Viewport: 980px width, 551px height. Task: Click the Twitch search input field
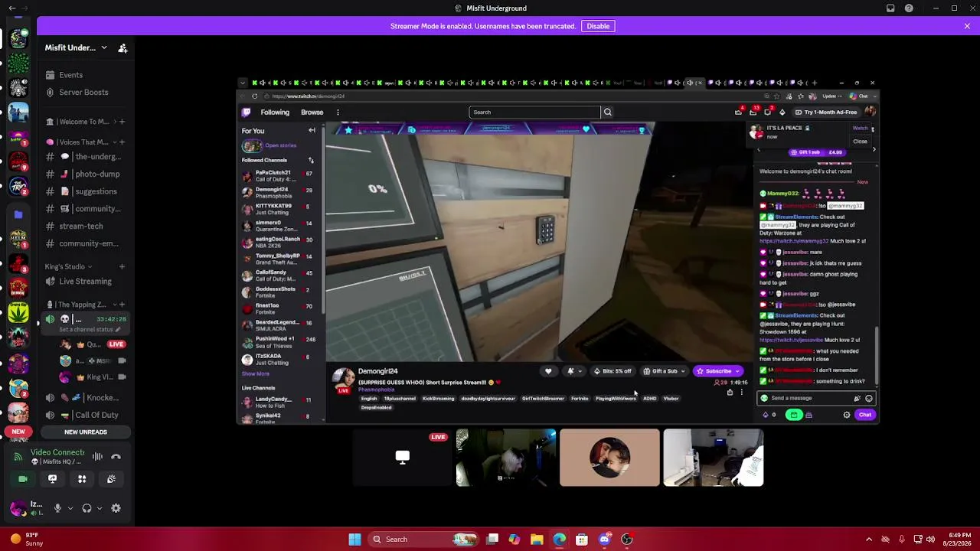(x=534, y=112)
